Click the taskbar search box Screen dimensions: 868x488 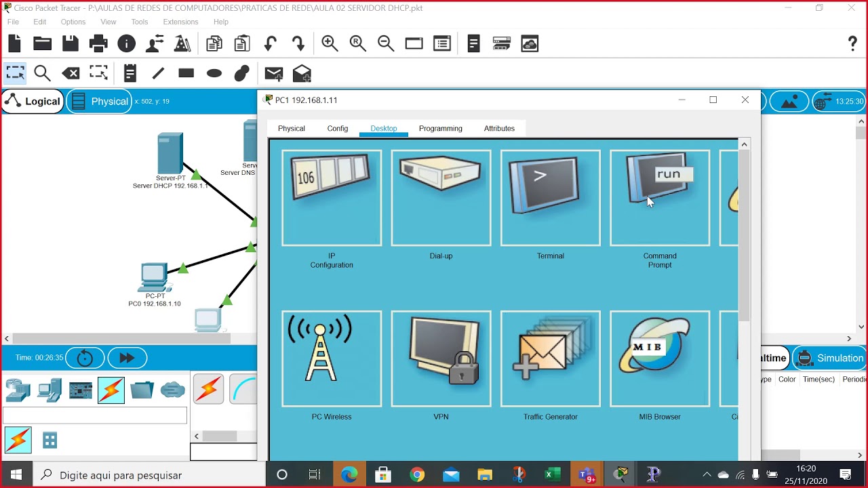[149, 474]
